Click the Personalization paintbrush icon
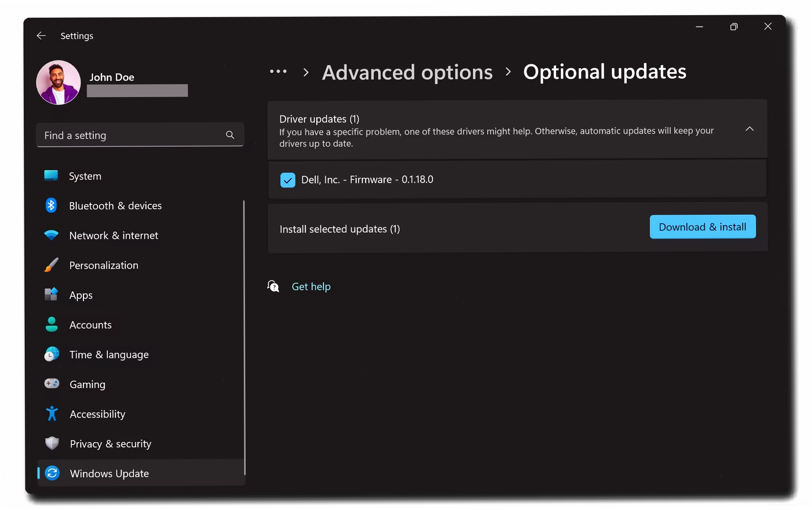 coord(51,265)
